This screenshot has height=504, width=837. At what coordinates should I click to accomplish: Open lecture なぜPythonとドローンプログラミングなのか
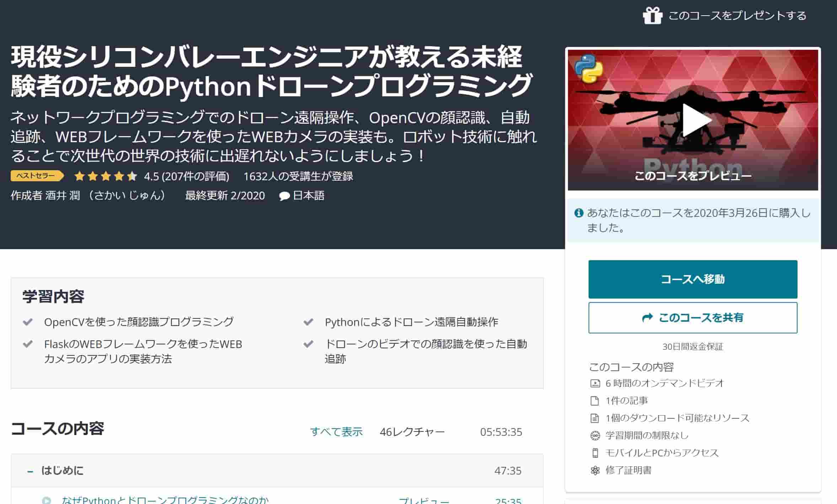point(165,500)
